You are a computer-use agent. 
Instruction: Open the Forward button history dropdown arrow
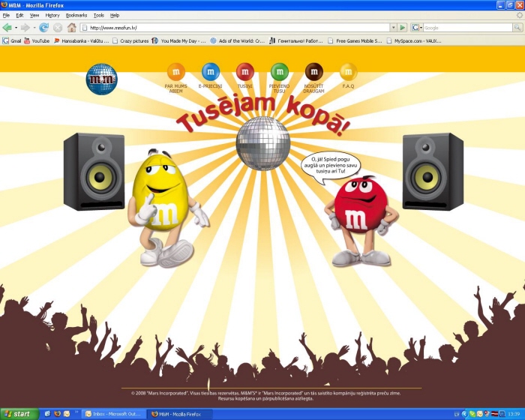click(34, 28)
